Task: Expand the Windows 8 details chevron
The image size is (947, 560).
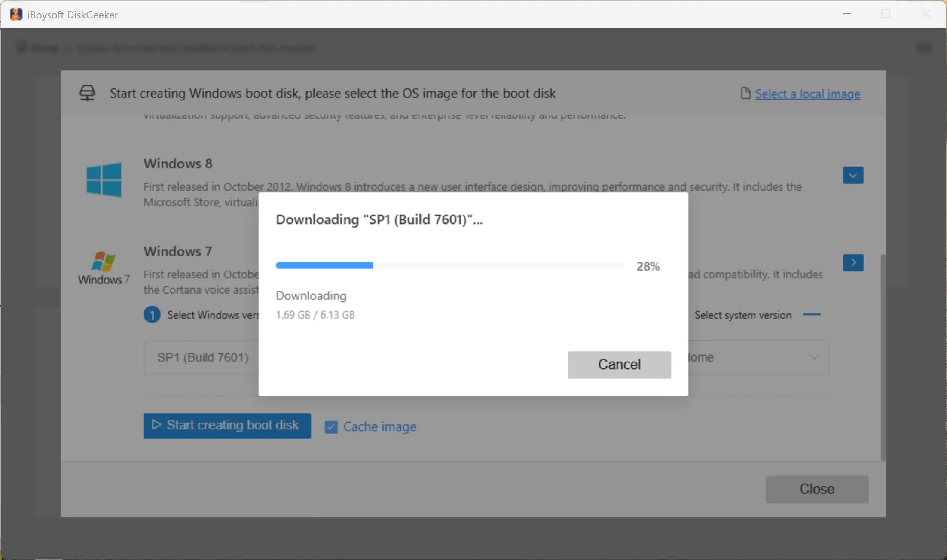Action: pyautogui.click(x=853, y=175)
